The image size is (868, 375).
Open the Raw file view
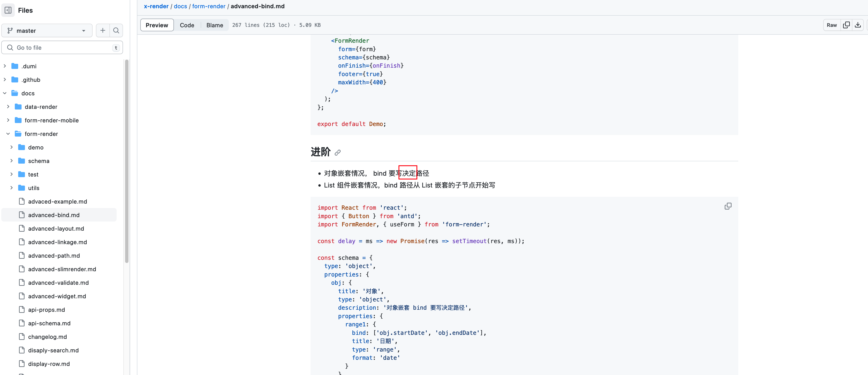click(832, 25)
